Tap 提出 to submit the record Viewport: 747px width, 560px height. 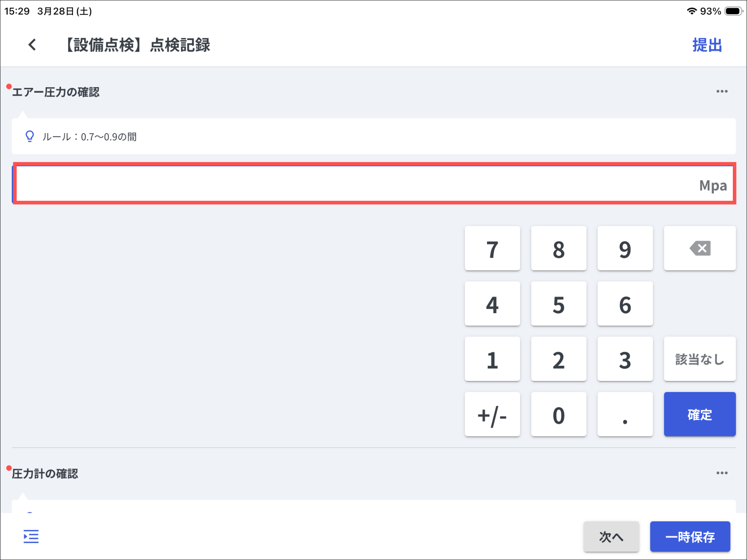pos(707,45)
